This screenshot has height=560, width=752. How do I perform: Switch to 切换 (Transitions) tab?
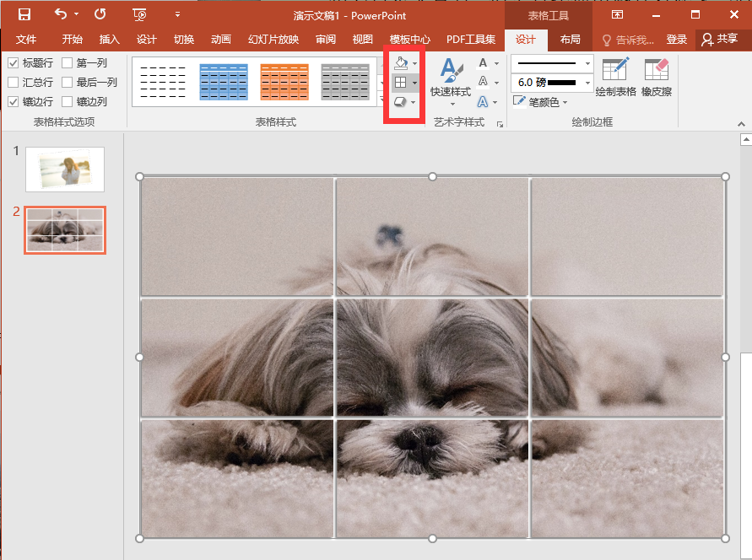[x=184, y=40]
